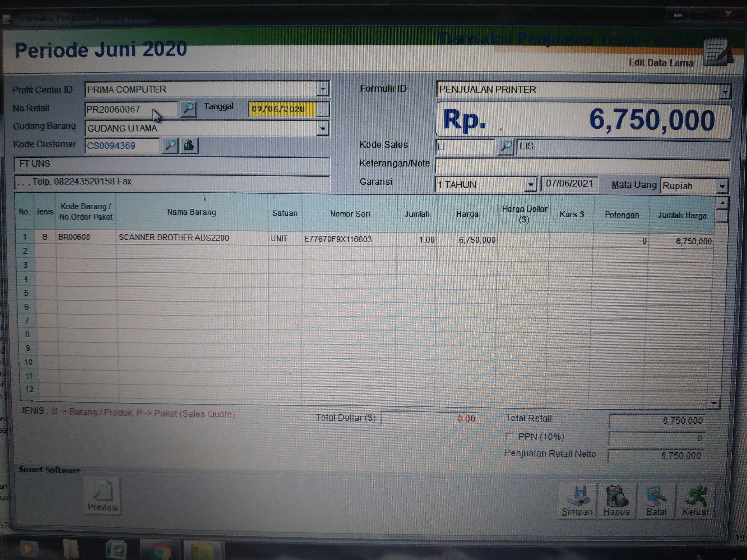Viewport: 747px width, 560px height.
Task: Click the add customer person icon
Action: (x=189, y=146)
